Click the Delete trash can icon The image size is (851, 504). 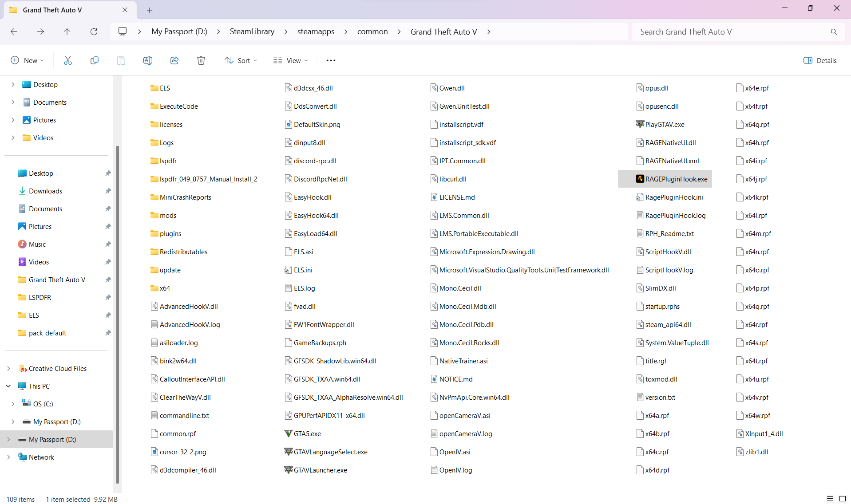click(201, 60)
